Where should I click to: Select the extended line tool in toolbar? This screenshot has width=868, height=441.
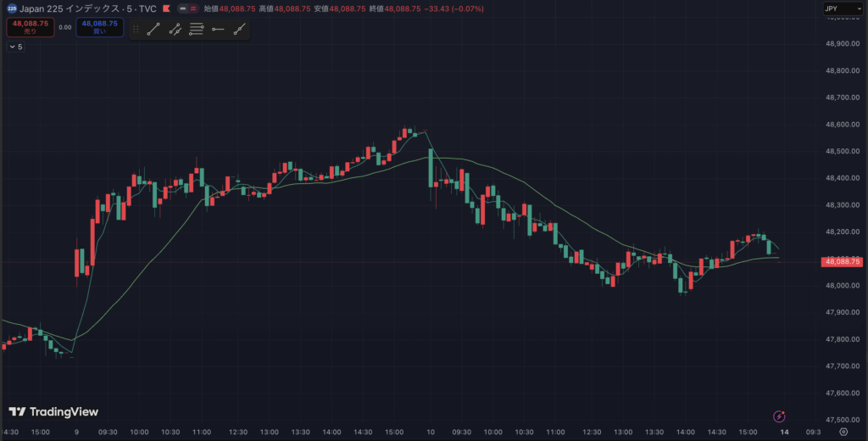pyautogui.click(x=240, y=29)
